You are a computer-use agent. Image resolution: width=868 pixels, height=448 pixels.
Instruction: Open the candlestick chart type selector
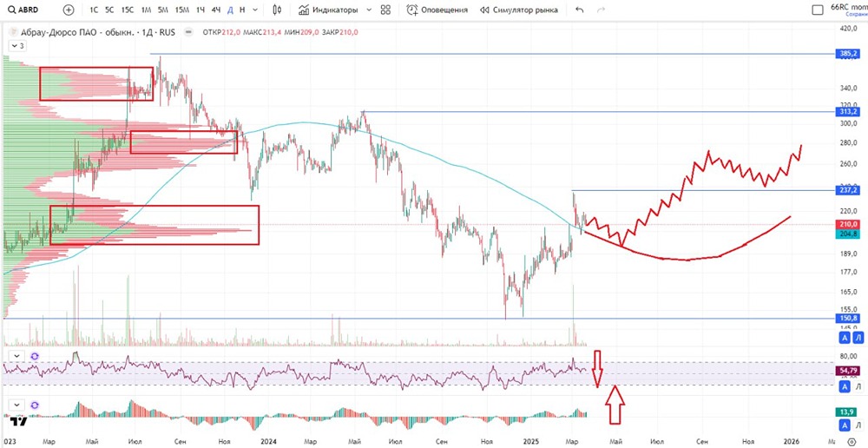[278, 10]
